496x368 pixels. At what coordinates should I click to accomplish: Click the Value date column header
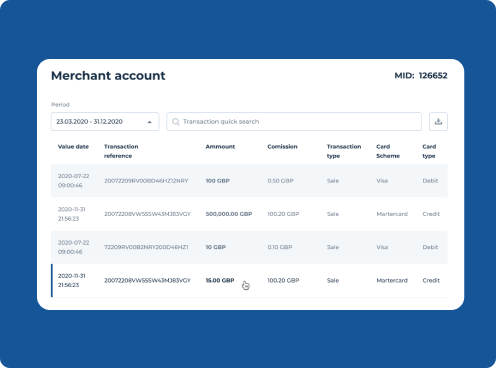73,146
